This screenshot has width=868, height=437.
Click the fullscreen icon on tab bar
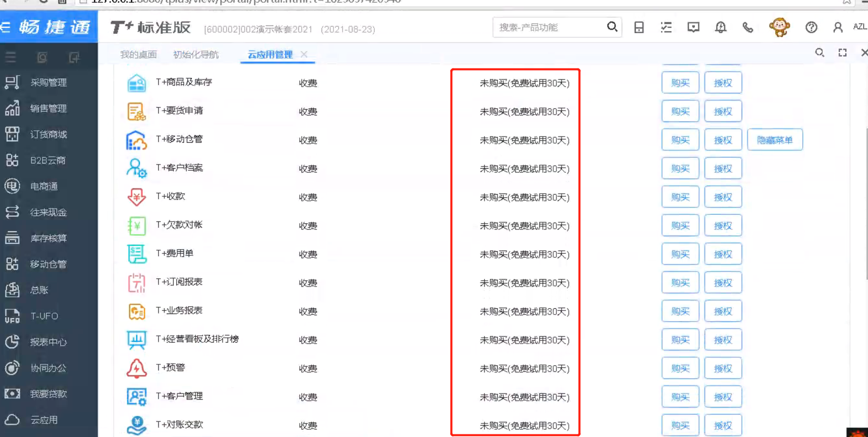(x=843, y=53)
